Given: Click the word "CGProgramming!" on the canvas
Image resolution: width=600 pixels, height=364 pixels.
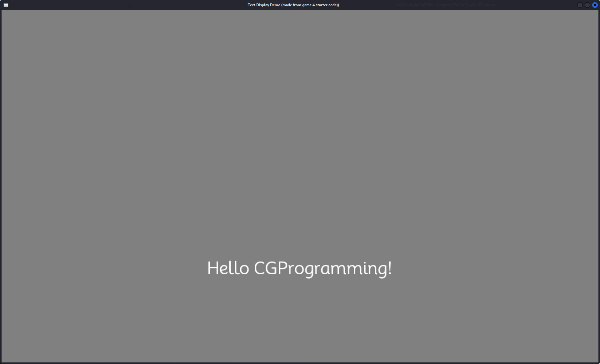Looking at the screenshot, I should 322,269.
